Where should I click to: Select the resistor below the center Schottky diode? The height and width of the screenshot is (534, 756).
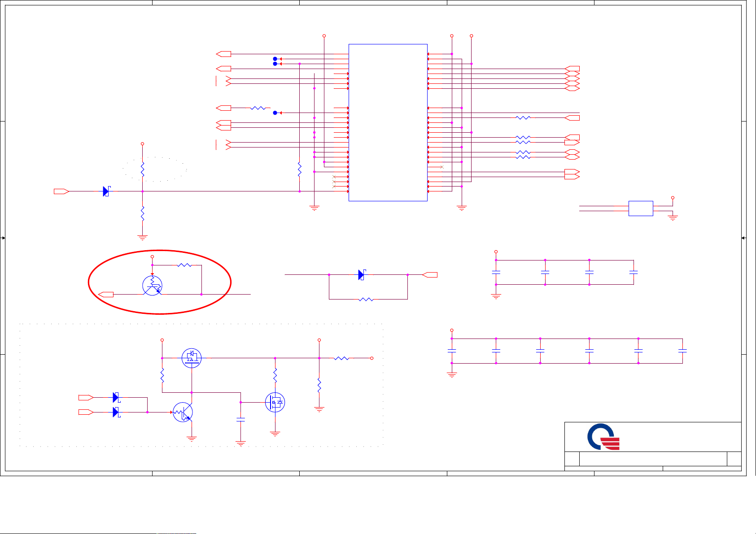[366, 299]
